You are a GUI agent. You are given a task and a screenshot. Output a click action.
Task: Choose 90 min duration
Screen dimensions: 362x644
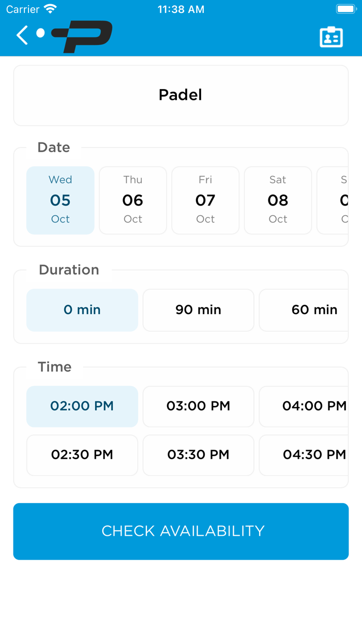199,310
